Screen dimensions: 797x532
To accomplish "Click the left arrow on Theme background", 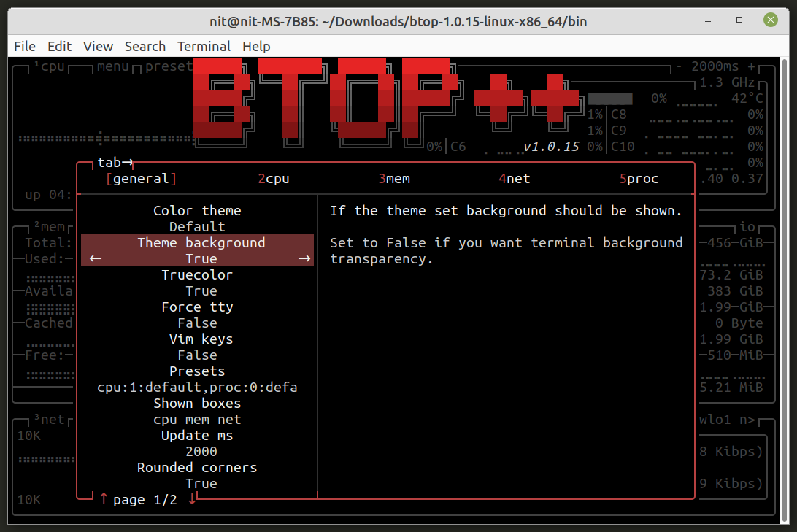I will [96, 258].
